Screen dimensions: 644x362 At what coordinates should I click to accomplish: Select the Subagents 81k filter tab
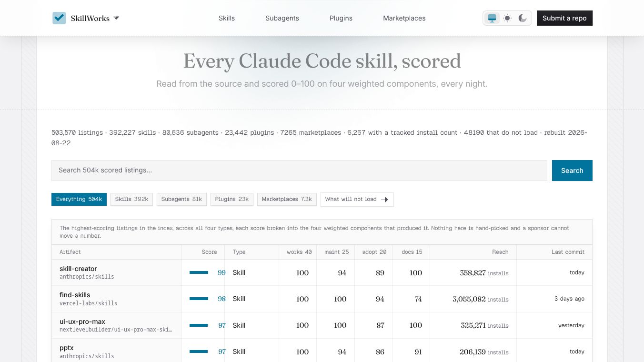click(x=181, y=199)
